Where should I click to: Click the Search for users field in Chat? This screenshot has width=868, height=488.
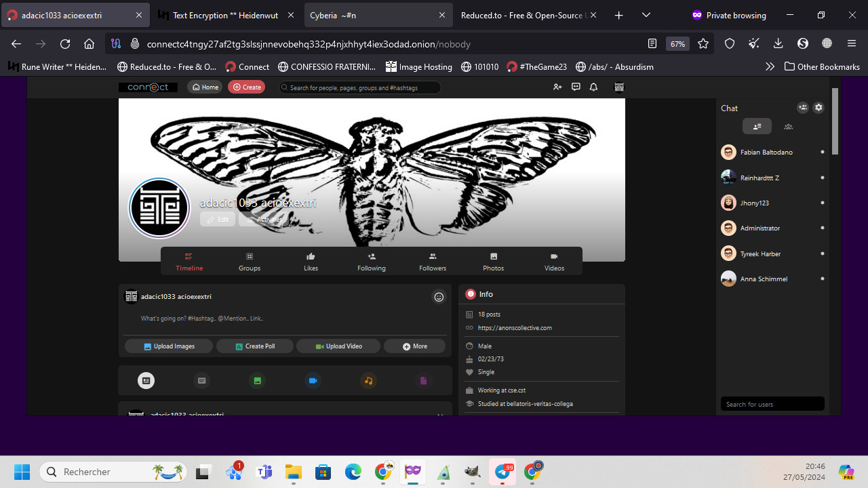tap(772, 404)
